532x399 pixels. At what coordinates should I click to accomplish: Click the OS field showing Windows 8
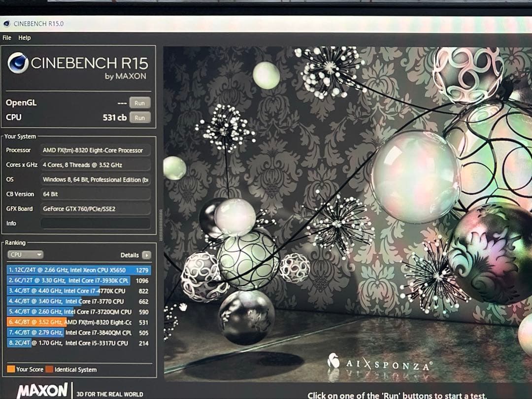click(96, 179)
